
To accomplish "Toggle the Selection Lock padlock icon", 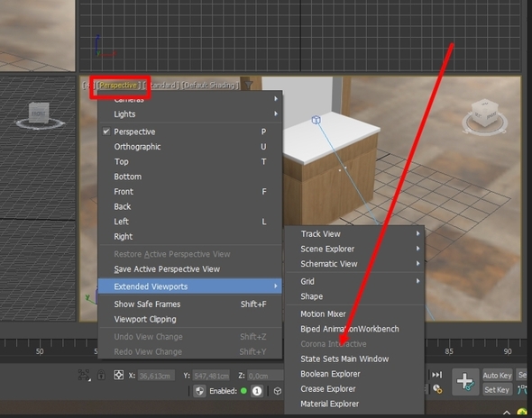I will click(101, 375).
